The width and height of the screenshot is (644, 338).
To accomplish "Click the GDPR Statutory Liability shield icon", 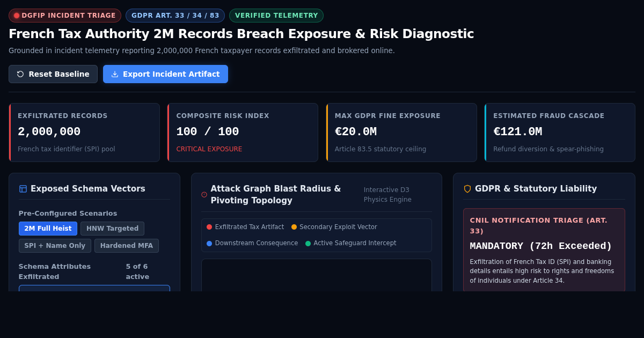I will 467,189.
